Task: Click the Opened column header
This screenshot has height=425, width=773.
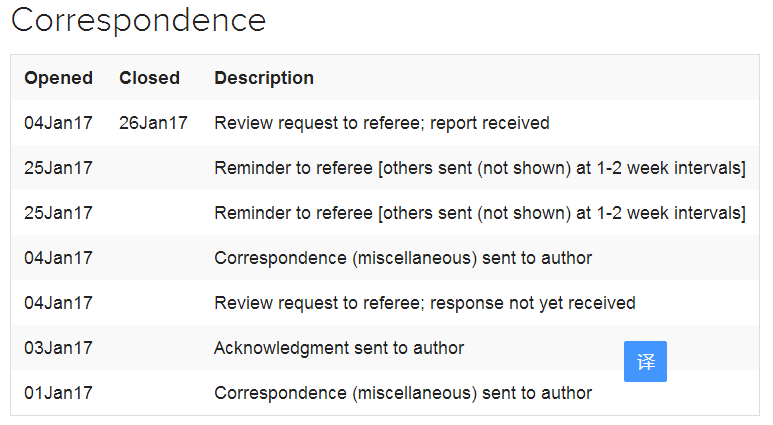Action: [58, 78]
